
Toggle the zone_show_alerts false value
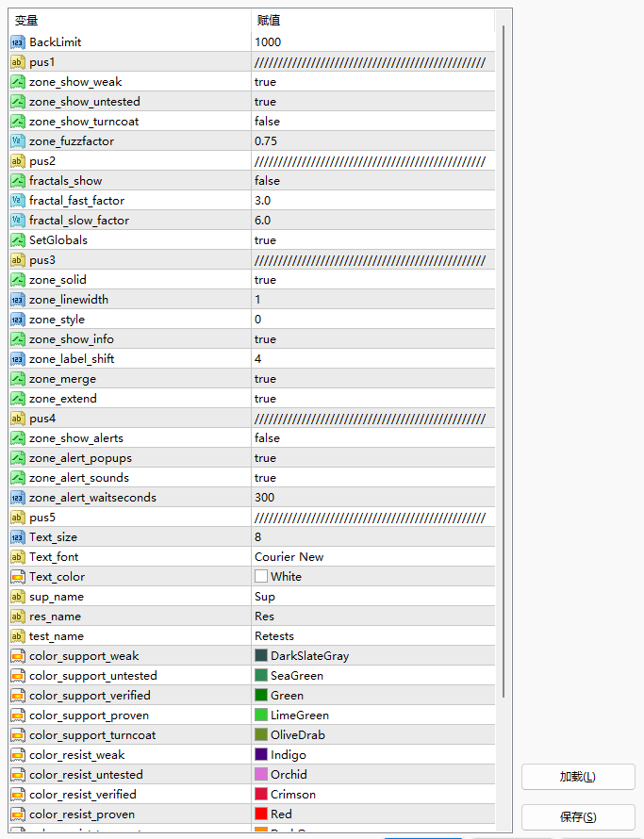point(373,438)
